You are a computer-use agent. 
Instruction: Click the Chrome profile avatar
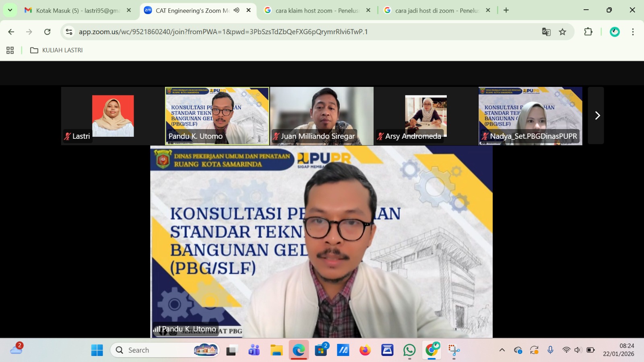click(x=615, y=32)
